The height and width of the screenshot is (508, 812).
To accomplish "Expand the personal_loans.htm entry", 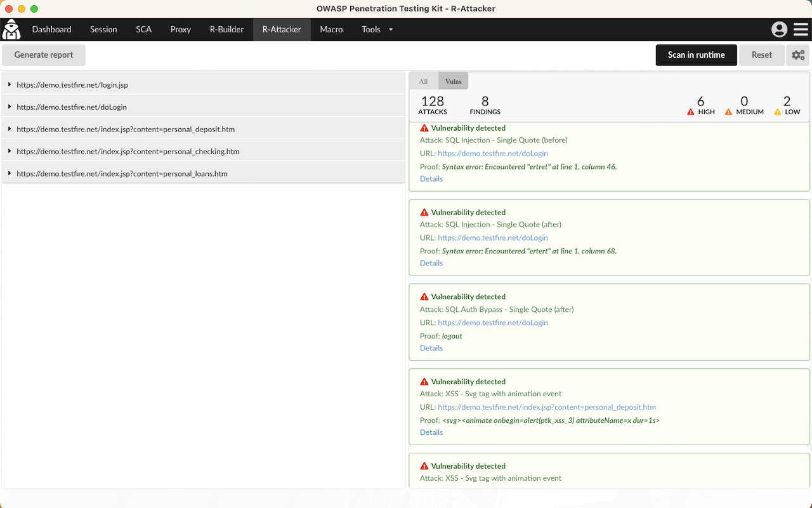I will (9, 173).
